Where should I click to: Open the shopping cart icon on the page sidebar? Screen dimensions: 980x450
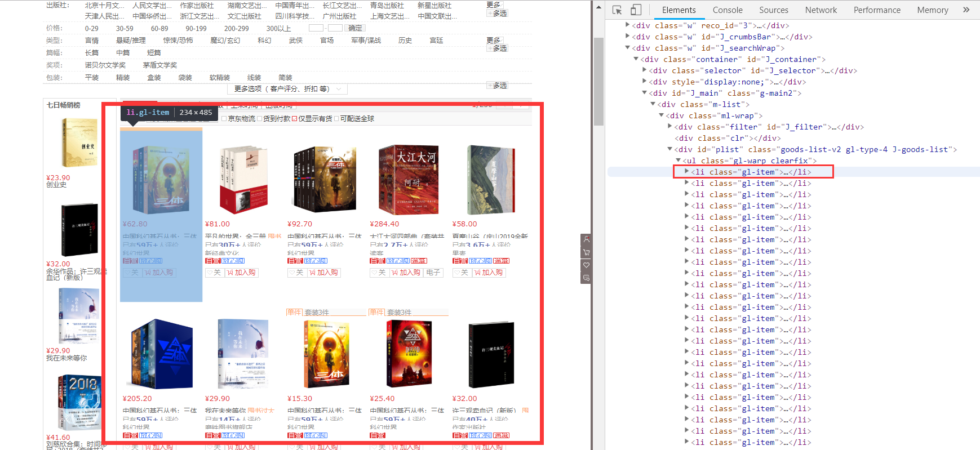tap(586, 252)
